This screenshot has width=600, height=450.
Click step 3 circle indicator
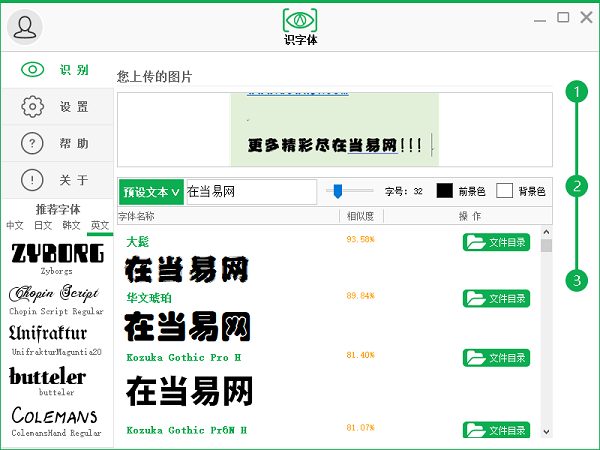(576, 280)
